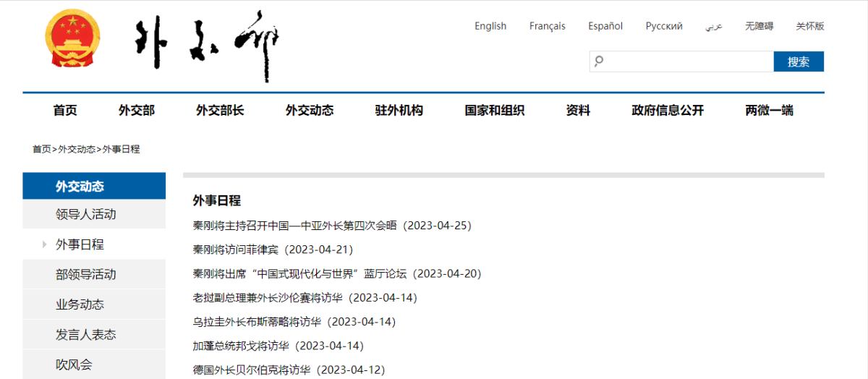Toggle the 关怀版 care mode
868x379 pixels.
[x=809, y=26]
